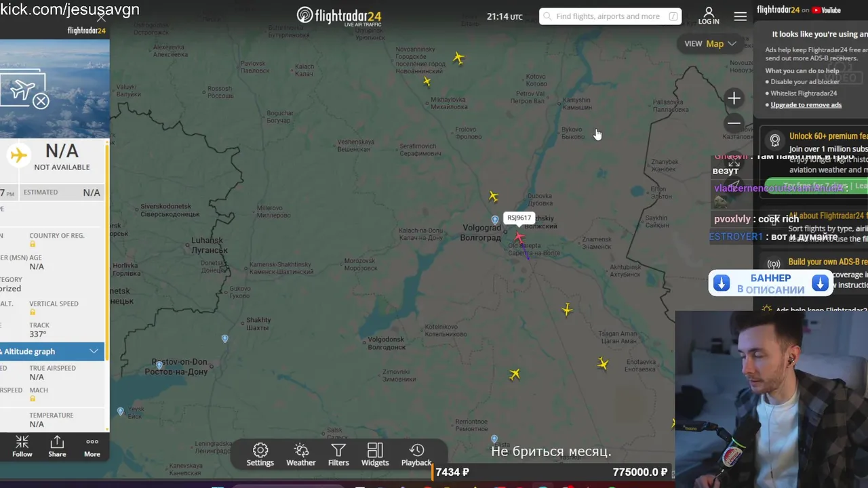Screen dimensions: 868x488
Task: Open Flightradar24 on YouTube link
Action: (x=799, y=9)
